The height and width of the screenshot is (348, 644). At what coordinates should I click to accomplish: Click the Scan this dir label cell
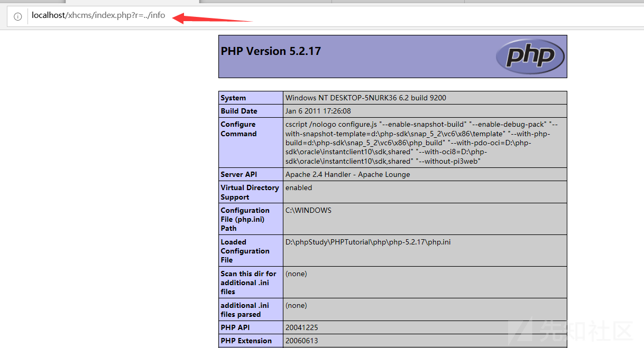249,283
